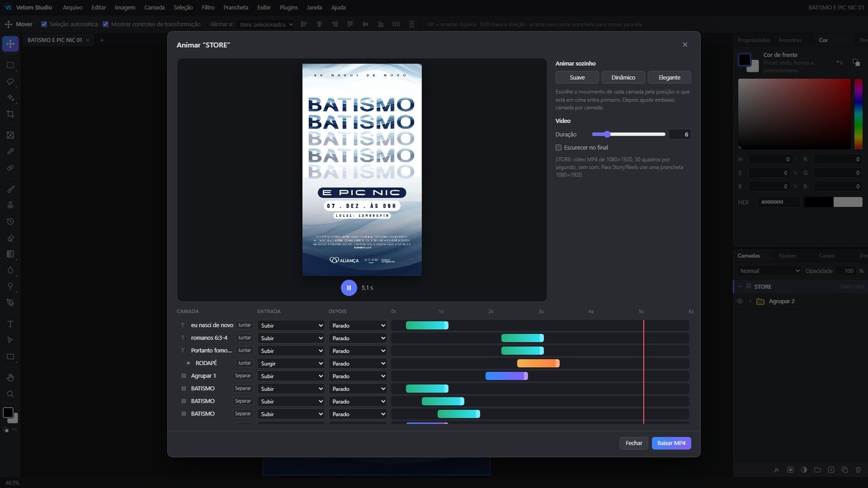
Task: Expand the Agrupar 2 folder chevron
Action: pos(750,301)
